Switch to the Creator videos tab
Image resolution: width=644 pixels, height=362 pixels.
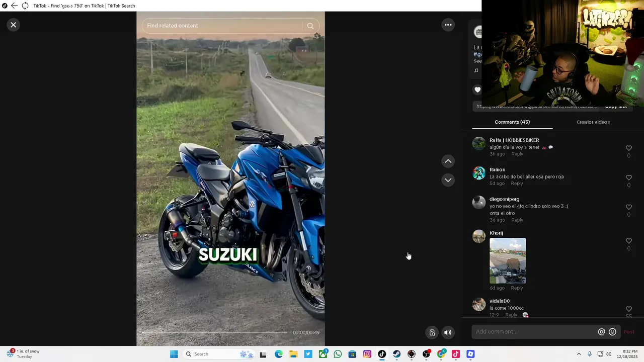(x=593, y=122)
